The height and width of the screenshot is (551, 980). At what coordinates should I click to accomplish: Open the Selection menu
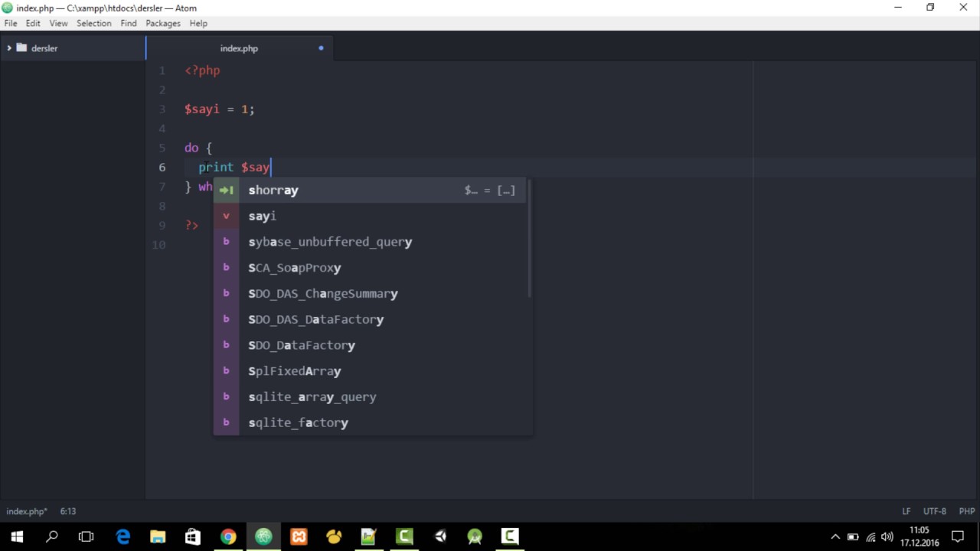coord(94,24)
